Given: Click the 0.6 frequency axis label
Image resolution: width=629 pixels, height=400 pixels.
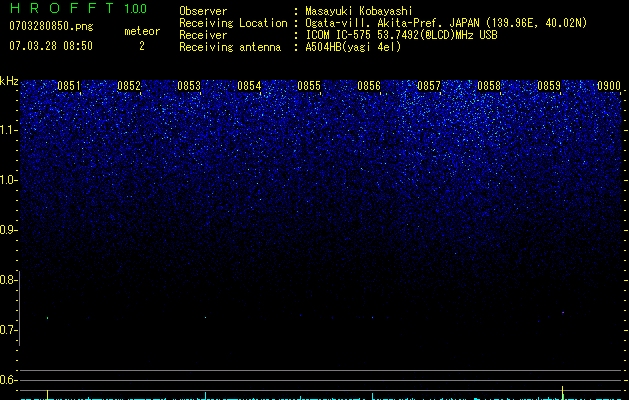Looking at the screenshot, I should pos(9,380).
